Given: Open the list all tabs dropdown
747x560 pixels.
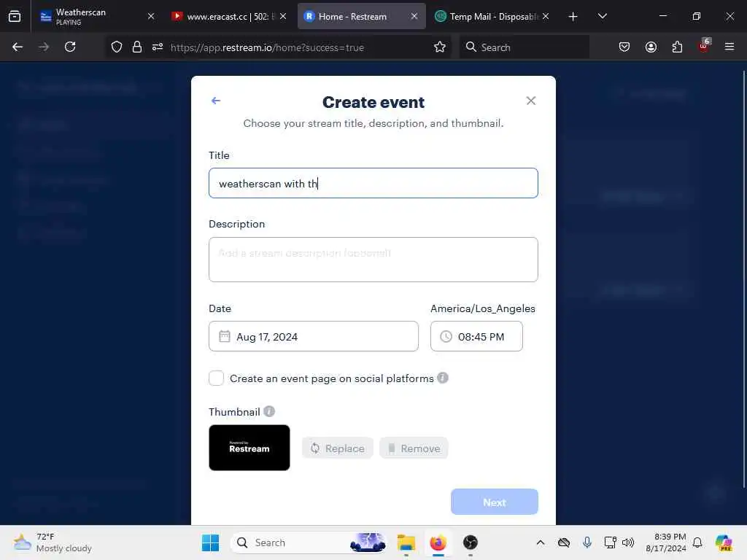Looking at the screenshot, I should click(602, 16).
